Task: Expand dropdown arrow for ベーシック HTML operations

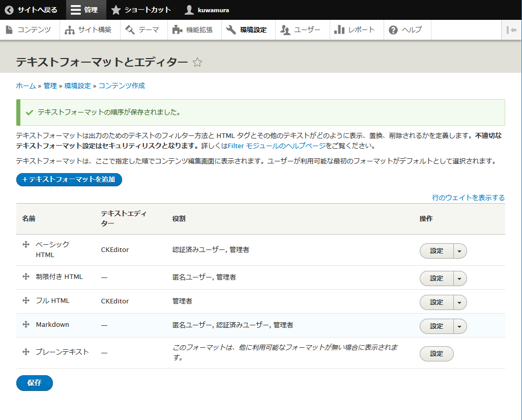Action: tap(459, 251)
